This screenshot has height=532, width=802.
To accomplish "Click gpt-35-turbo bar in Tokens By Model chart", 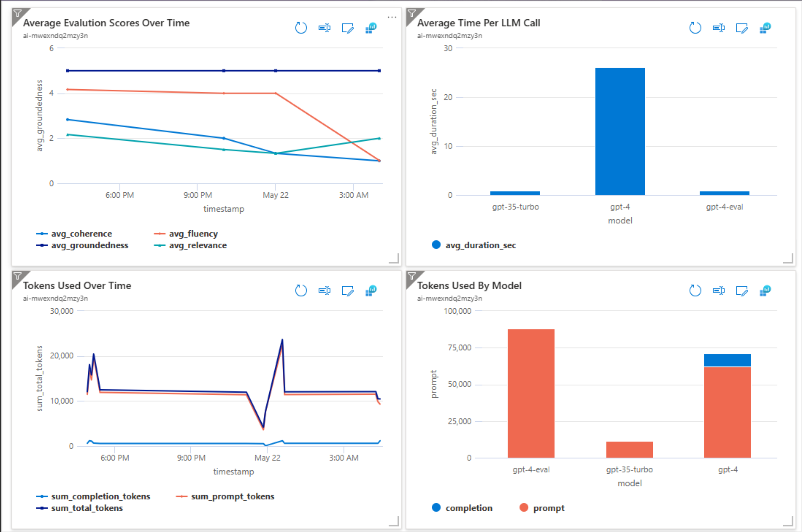I will (x=629, y=449).
